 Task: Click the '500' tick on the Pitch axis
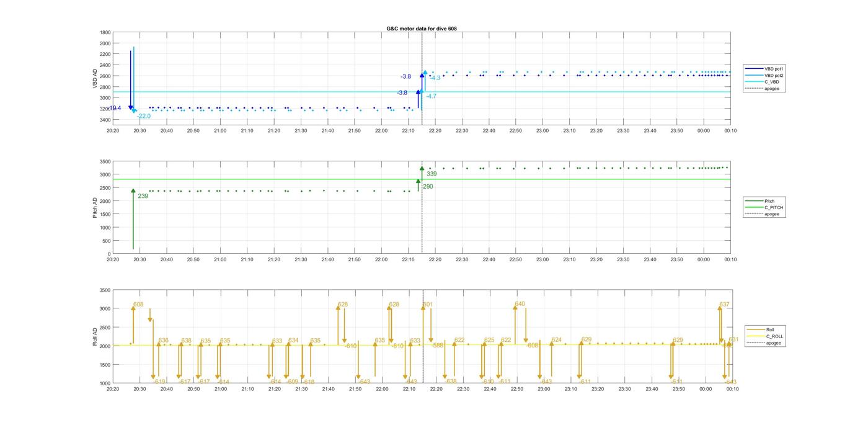(107, 241)
